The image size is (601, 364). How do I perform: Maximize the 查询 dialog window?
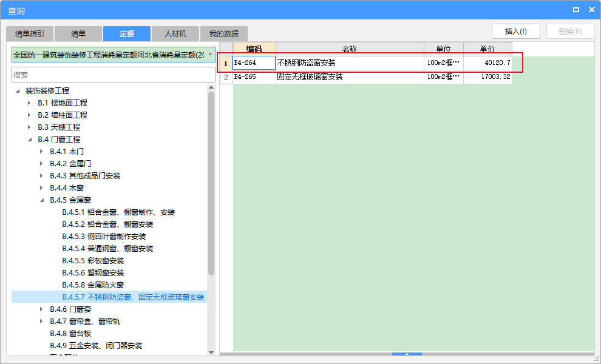(x=576, y=10)
